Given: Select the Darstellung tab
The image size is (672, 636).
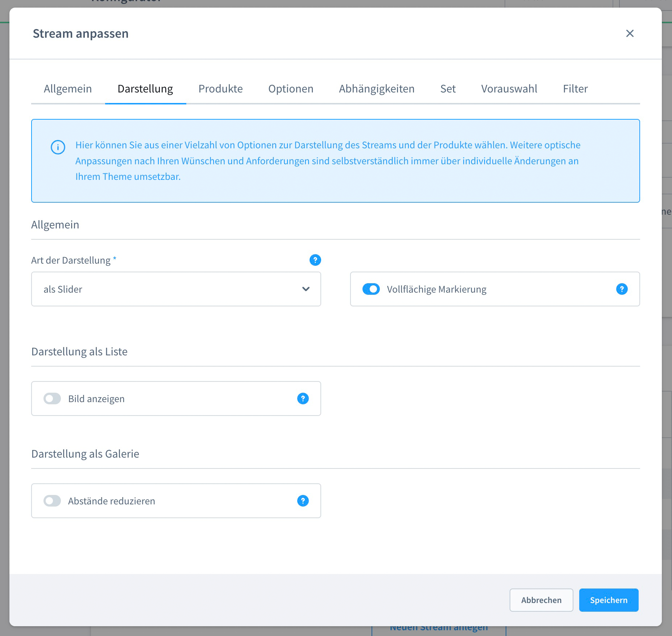Looking at the screenshot, I should [145, 88].
